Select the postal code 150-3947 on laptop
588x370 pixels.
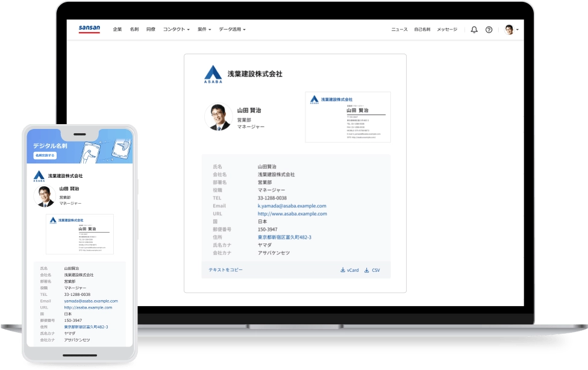[x=267, y=229]
